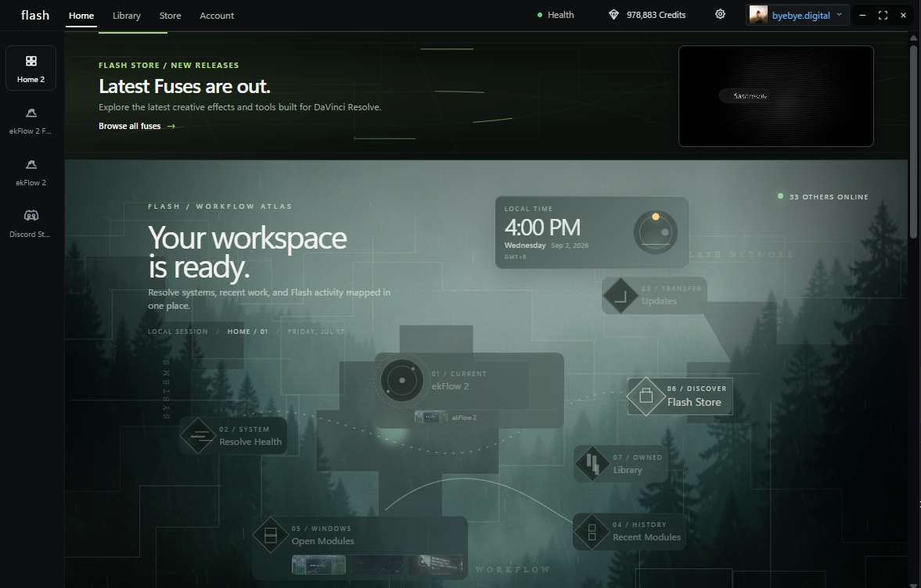
Task: Switch to the Library tab
Action: tap(127, 16)
